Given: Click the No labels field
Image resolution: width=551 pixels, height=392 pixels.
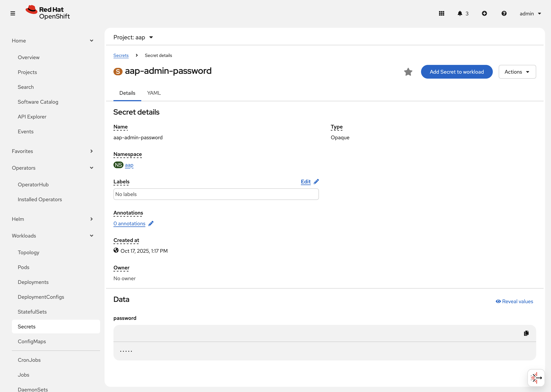Looking at the screenshot, I should click(x=216, y=194).
